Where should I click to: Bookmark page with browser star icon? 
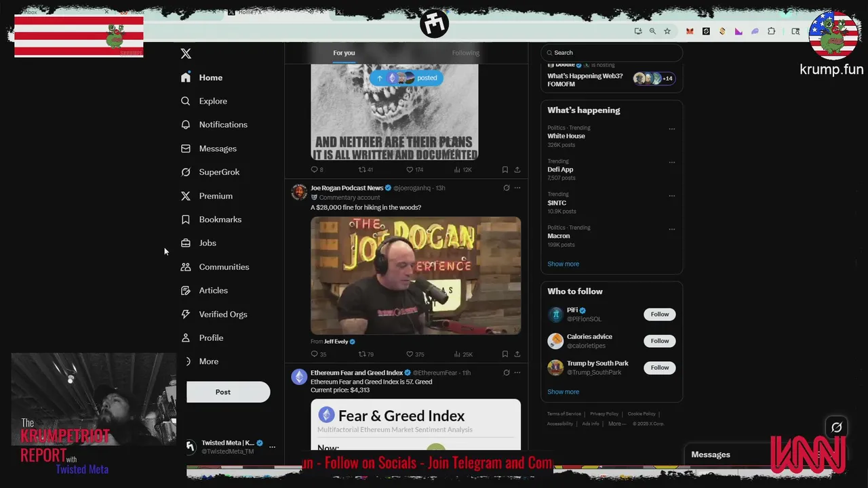(667, 31)
